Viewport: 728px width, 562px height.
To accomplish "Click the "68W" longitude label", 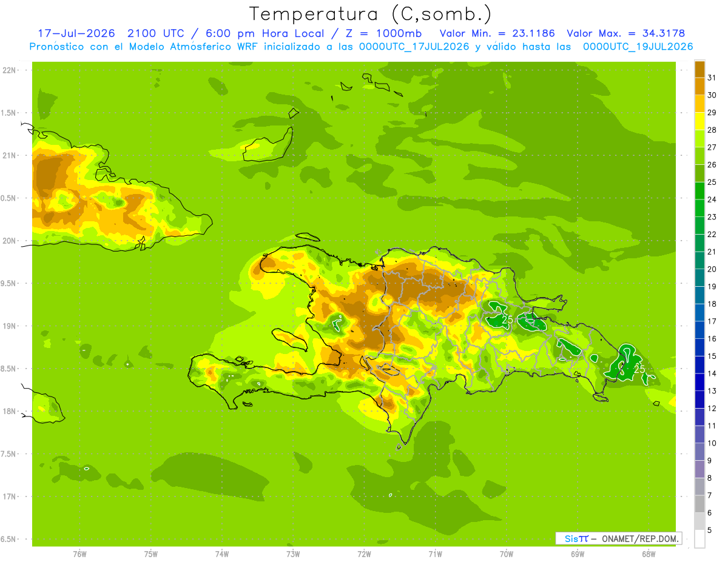I will point(649,554).
